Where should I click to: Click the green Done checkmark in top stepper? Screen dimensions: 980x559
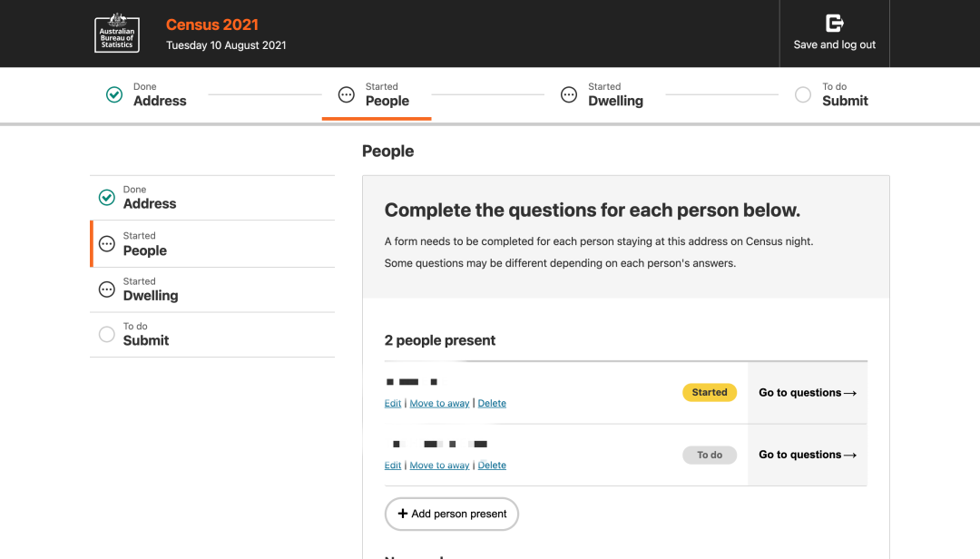point(114,94)
